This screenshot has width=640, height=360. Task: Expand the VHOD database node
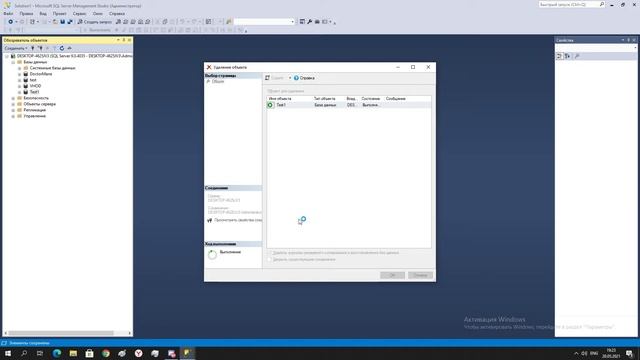tap(19, 86)
